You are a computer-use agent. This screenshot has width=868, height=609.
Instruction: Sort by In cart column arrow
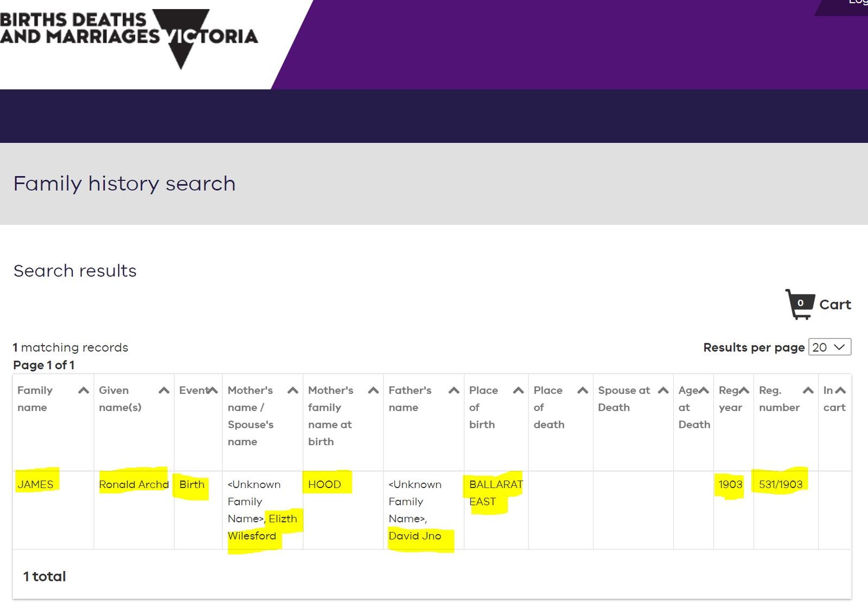[840, 390]
